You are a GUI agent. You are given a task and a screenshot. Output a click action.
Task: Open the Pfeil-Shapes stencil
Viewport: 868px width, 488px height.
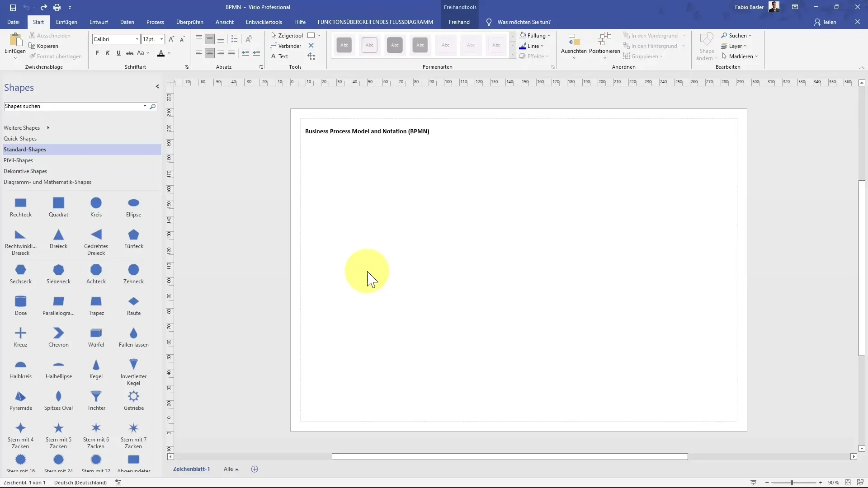[18, 160]
